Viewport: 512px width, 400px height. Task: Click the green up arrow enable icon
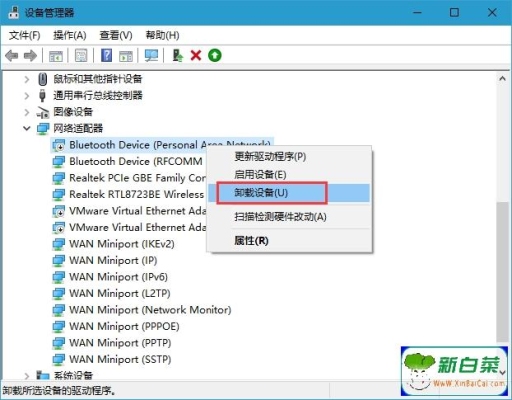[x=215, y=55]
